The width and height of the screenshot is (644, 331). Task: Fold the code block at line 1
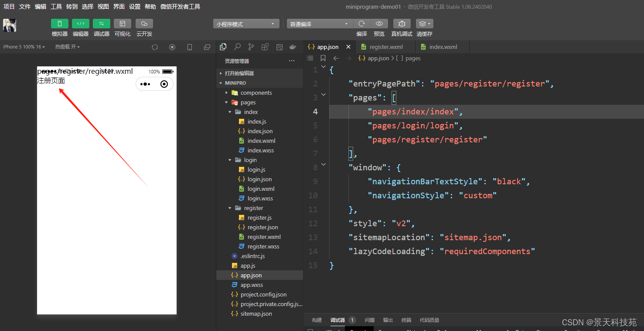click(324, 67)
